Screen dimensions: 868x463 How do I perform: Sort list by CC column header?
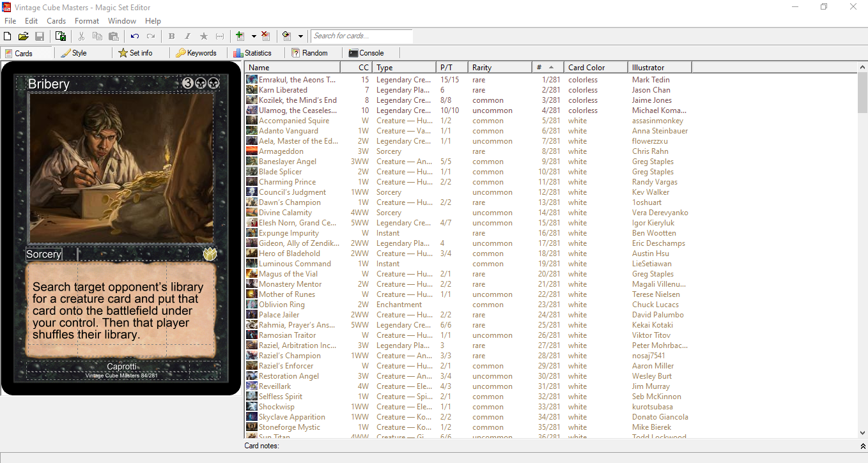pos(357,67)
